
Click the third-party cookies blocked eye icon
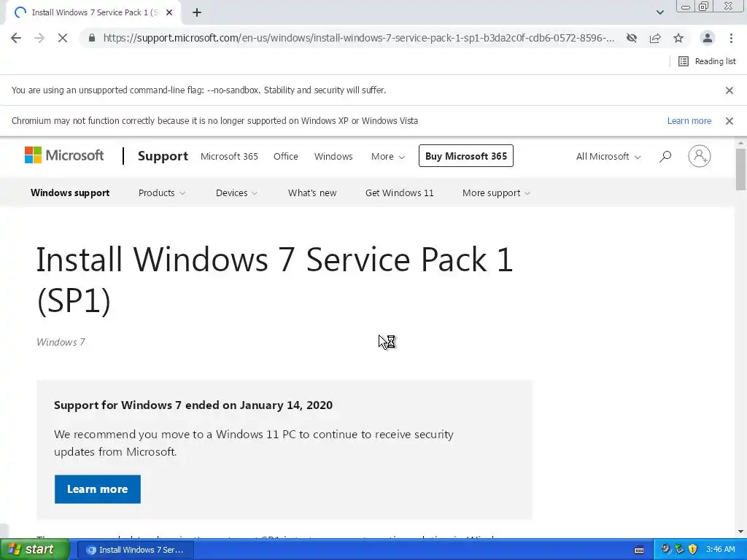(632, 38)
